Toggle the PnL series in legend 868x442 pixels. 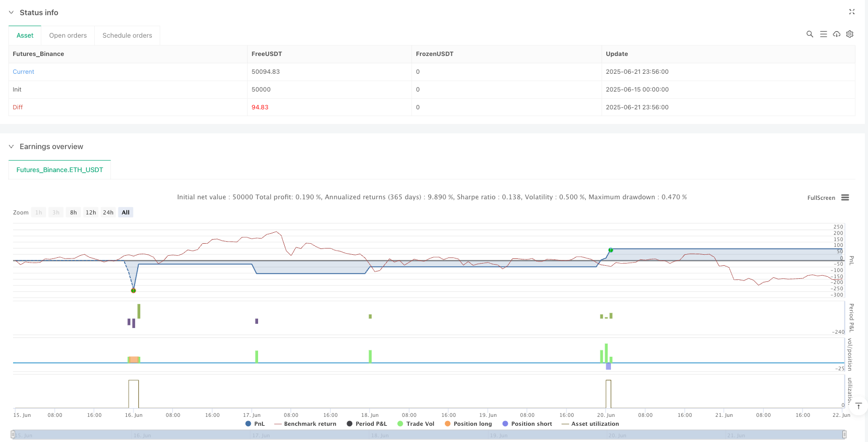255,424
